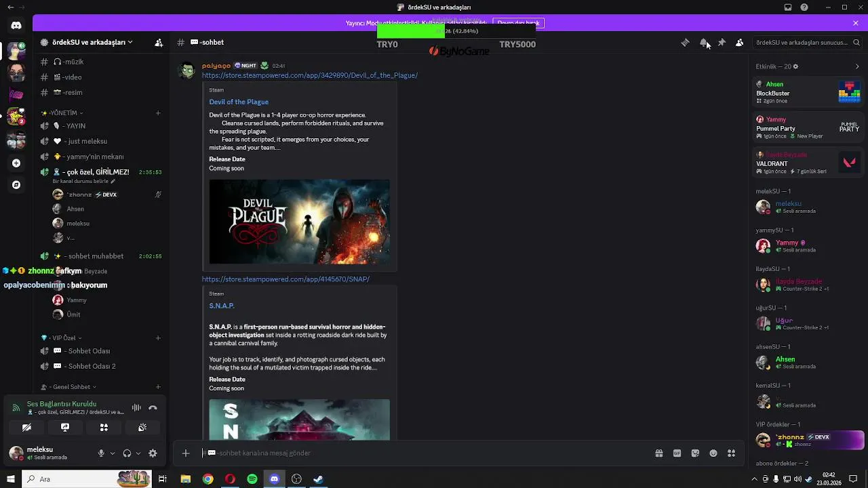Open the sticker picker icon
Screen dimensions: 868x488
pos(695,453)
